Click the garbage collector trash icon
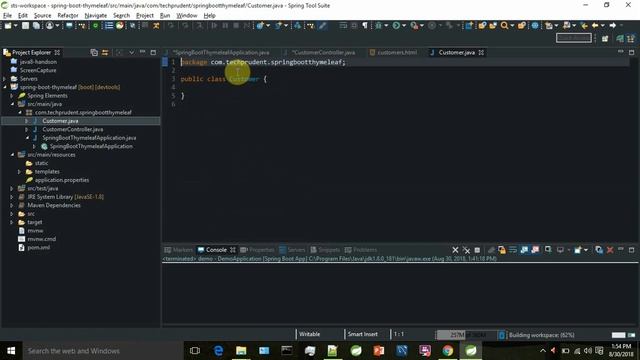 pos(502,335)
